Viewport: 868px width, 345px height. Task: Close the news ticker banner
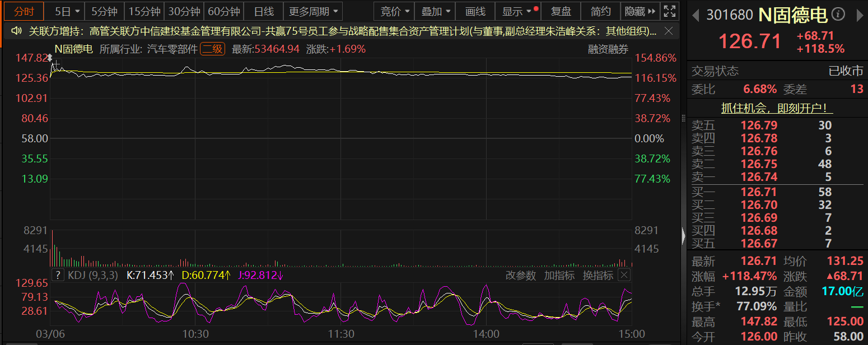click(670, 31)
